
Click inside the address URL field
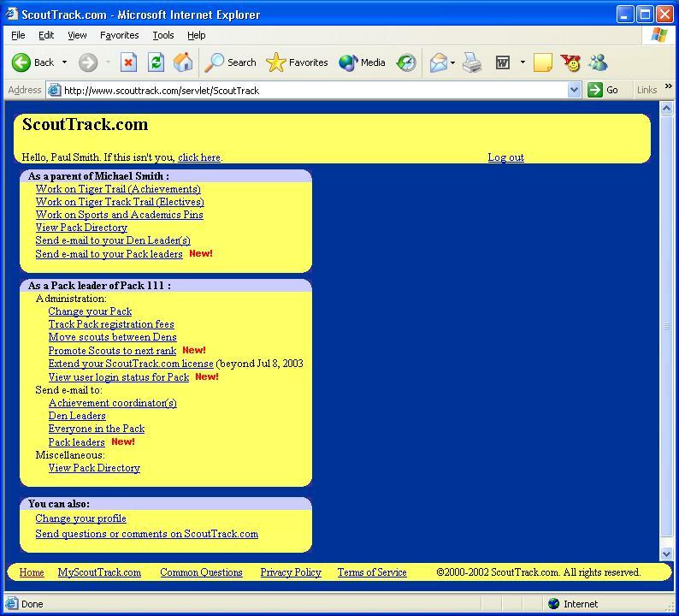point(312,90)
